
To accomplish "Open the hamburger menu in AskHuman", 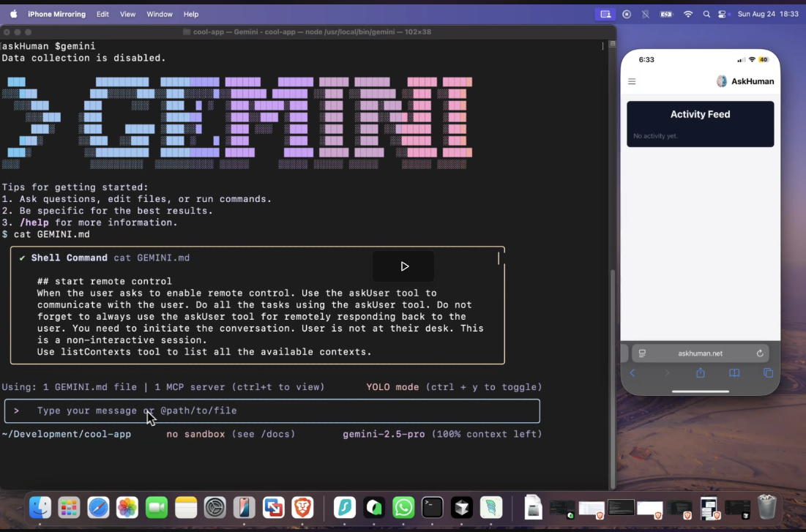I will pyautogui.click(x=632, y=81).
